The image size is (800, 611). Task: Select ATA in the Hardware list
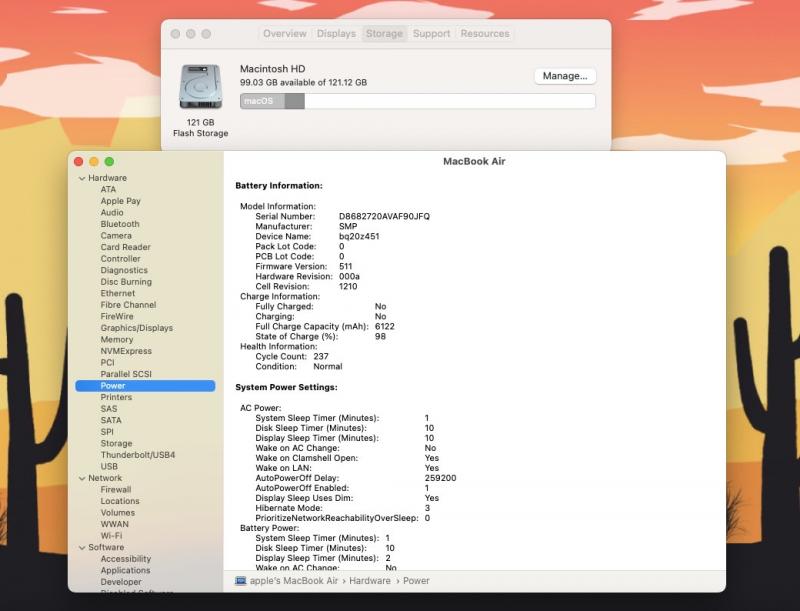[108, 189]
